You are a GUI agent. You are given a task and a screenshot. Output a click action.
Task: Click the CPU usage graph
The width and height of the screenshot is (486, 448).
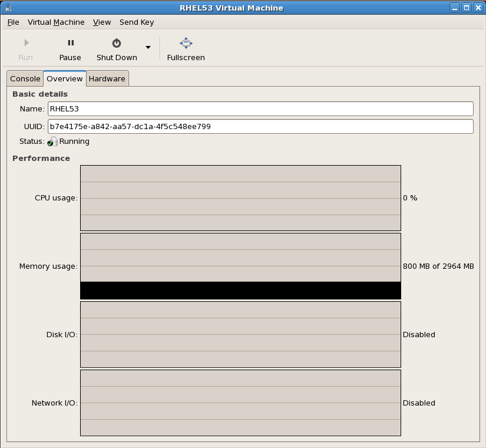[x=240, y=198]
